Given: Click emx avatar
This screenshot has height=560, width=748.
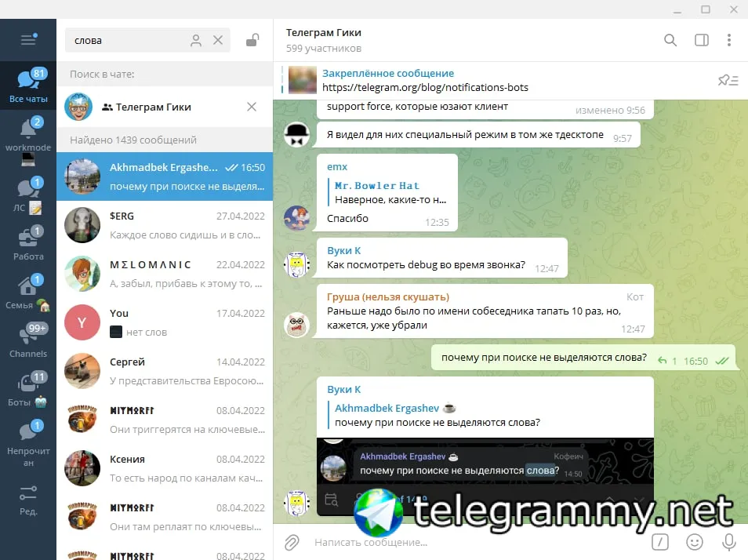Looking at the screenshot, I should click(x=296, y=218).
